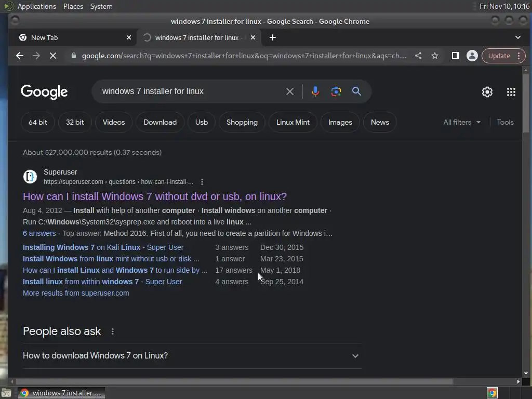The height and width of the screenshot is (399, 532).
Task: Open desktop menu icon at bottom-left panel
Action: 6,393
